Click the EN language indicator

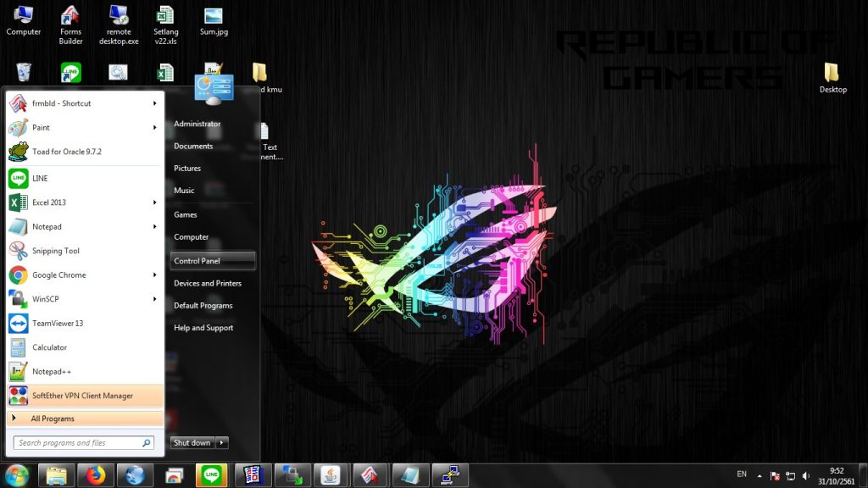tap(742, 474)
